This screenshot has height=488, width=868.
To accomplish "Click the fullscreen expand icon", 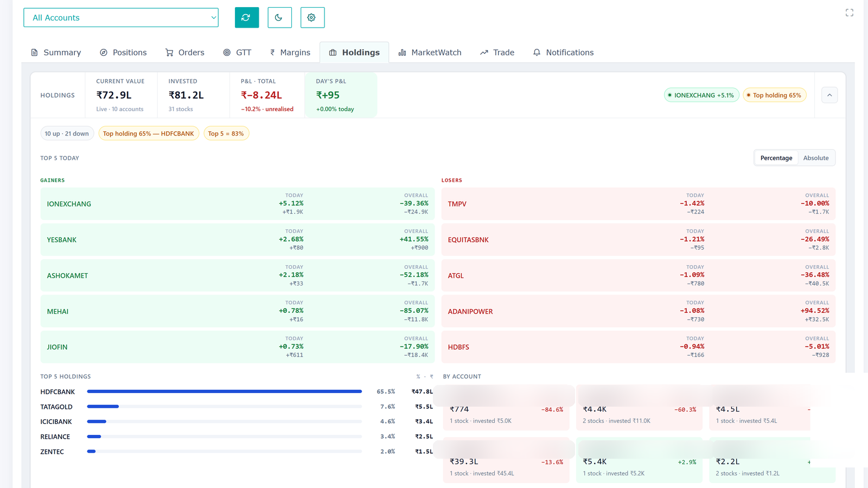I will tap(850, 12).
